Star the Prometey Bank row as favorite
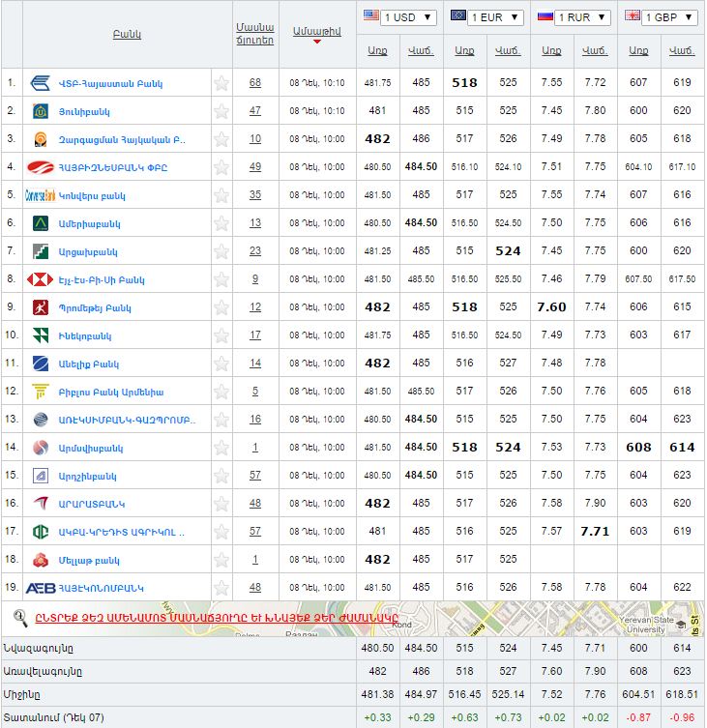The width and height of the screenshot is (707, 728). [x=221, y=307]
